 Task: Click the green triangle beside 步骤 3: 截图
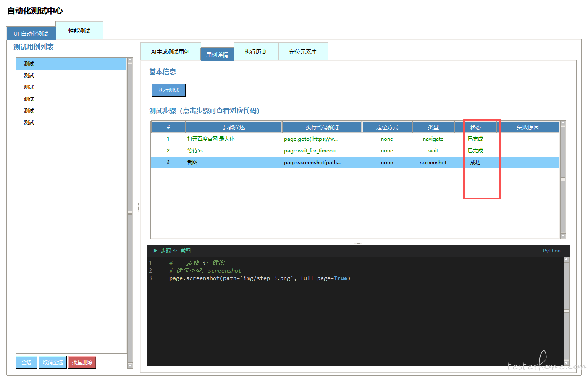[155, 251]
